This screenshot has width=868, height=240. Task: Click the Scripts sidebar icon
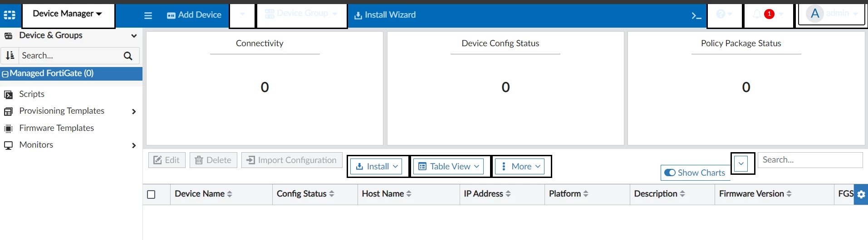click(x=8, y=95)
